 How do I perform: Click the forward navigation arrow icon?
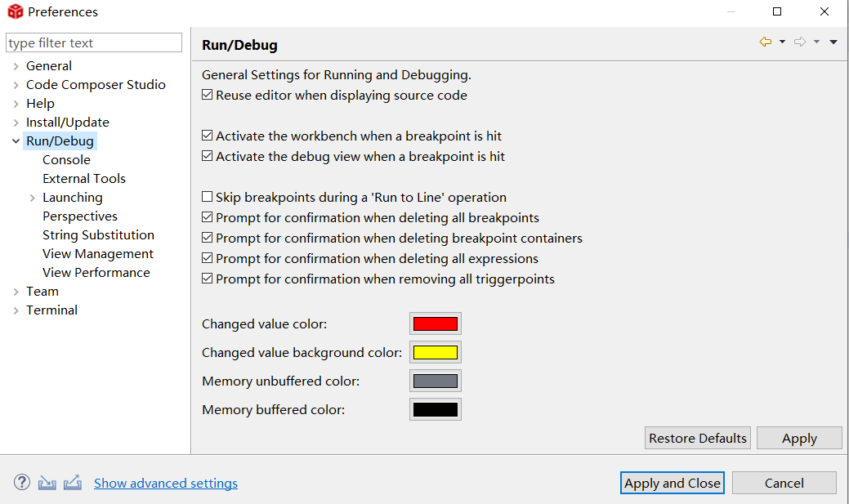(x=800, y=42)
